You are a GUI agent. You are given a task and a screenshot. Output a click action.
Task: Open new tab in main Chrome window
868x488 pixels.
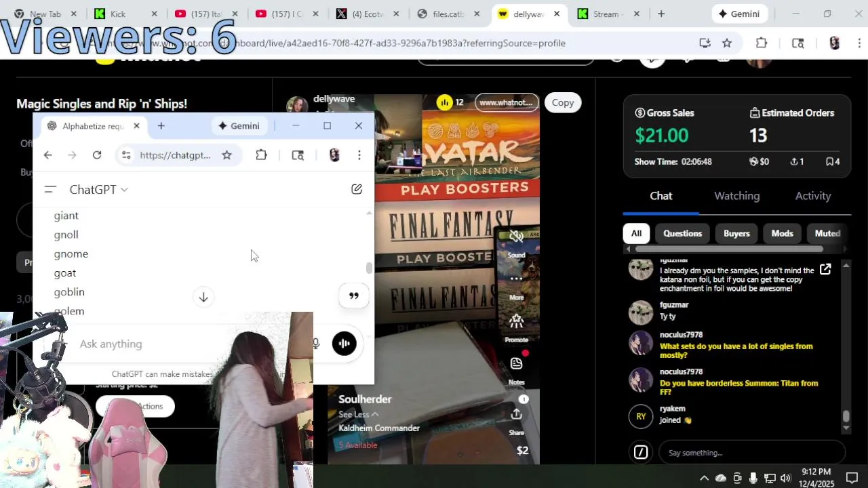660,14
